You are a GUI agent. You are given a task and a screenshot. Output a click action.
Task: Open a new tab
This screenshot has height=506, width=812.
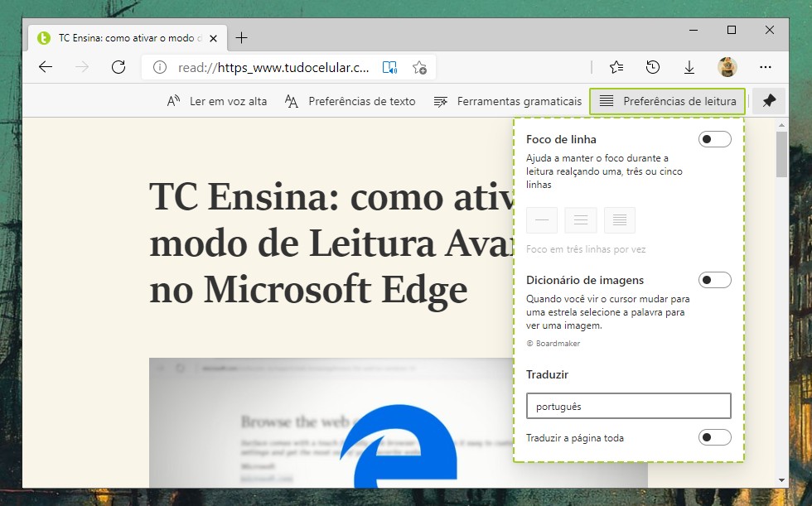pos(241,38)
